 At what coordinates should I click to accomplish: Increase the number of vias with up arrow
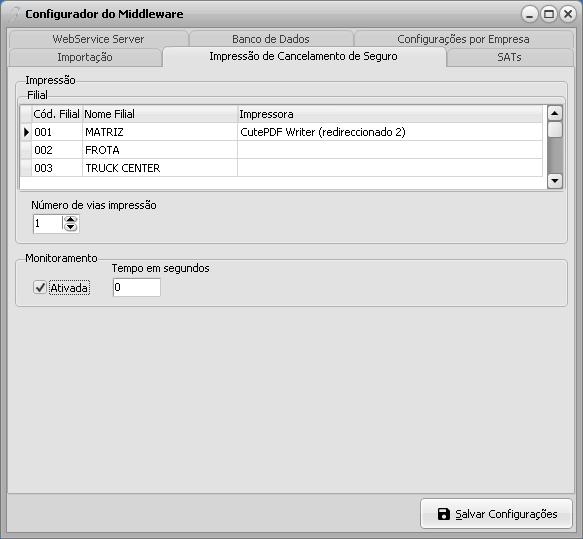tap(71, 220)
